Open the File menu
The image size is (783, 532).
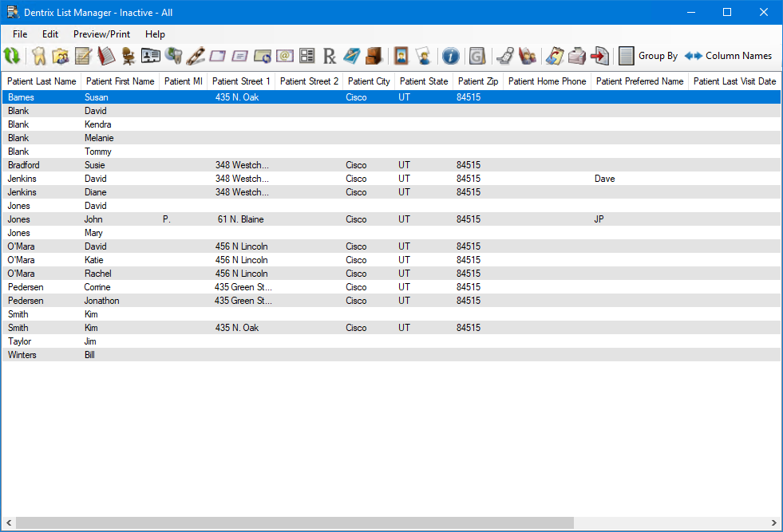(x=20, y=34)
